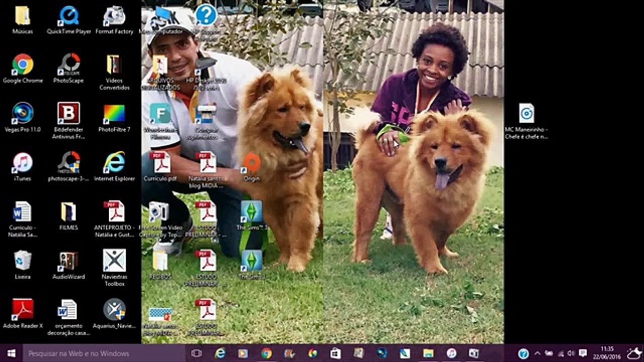
Task: Select the Natália santos blog MIDIA PDF
Action: pyautogui.click(x=206, y=170)
